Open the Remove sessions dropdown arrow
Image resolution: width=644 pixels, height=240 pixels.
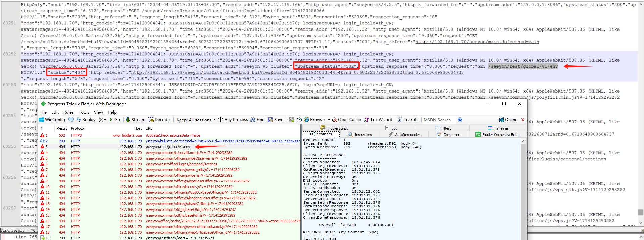click(105, 120)
